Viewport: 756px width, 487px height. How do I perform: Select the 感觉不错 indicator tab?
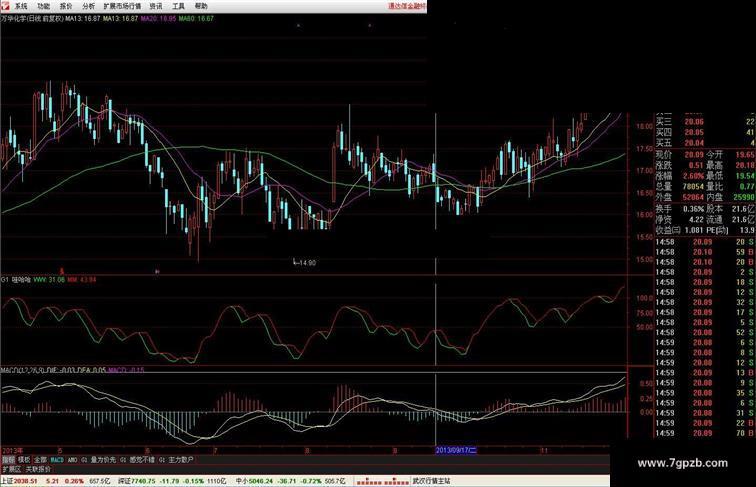pyautogui.click(x=142, y=460)
